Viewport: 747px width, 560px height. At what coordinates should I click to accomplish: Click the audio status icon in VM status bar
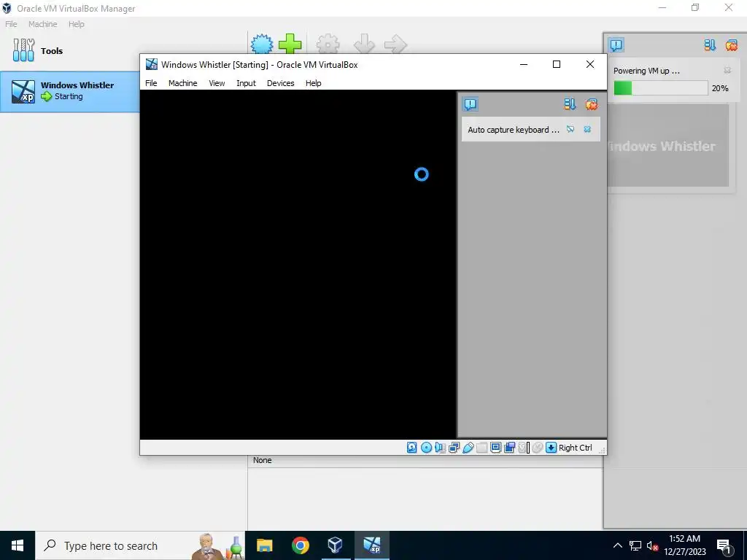(x=440, y=448)
